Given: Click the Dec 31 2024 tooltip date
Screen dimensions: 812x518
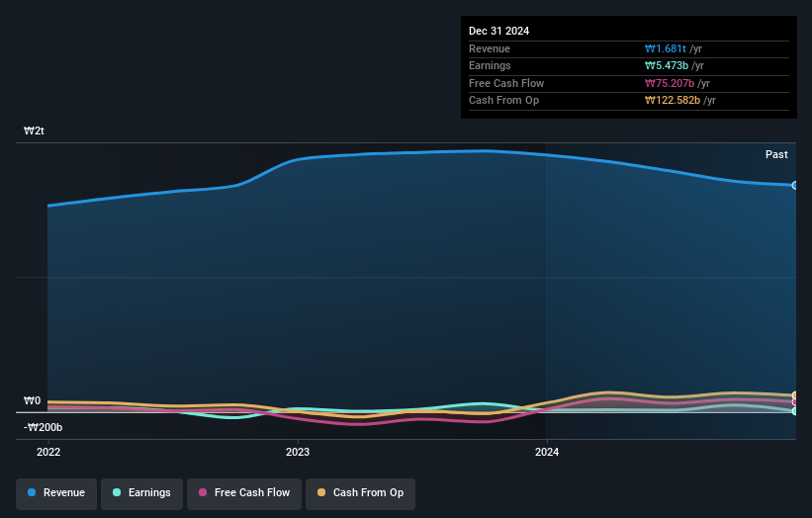Looking at the screenshot, I should coord(498,31).
